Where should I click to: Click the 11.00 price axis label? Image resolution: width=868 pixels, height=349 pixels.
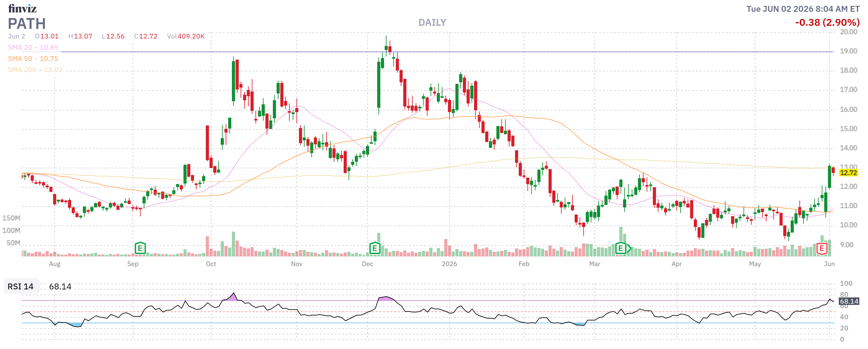click(x=848, y=206)
